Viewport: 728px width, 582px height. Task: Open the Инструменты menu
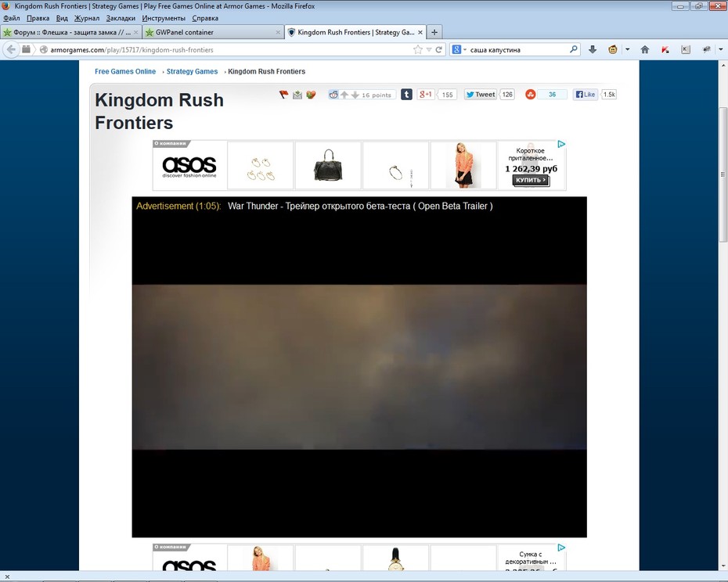(x=164, y=18)
